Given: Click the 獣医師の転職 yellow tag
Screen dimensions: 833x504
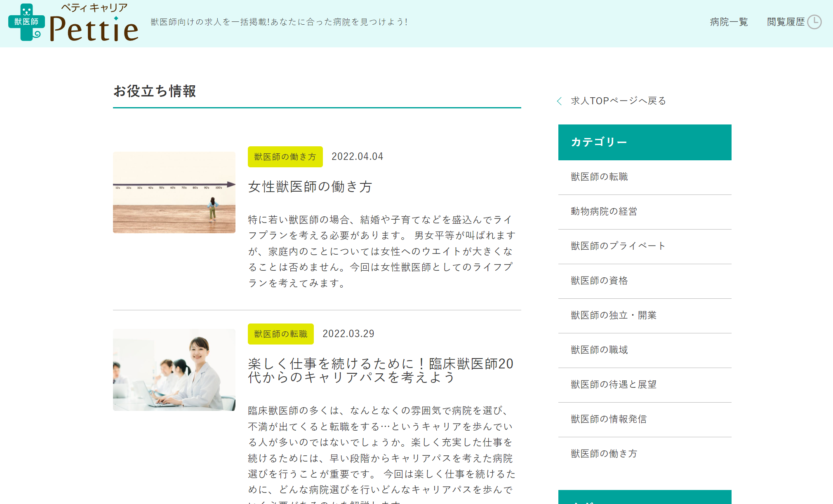Looking at the screenshot, I should tap(280, 334).
